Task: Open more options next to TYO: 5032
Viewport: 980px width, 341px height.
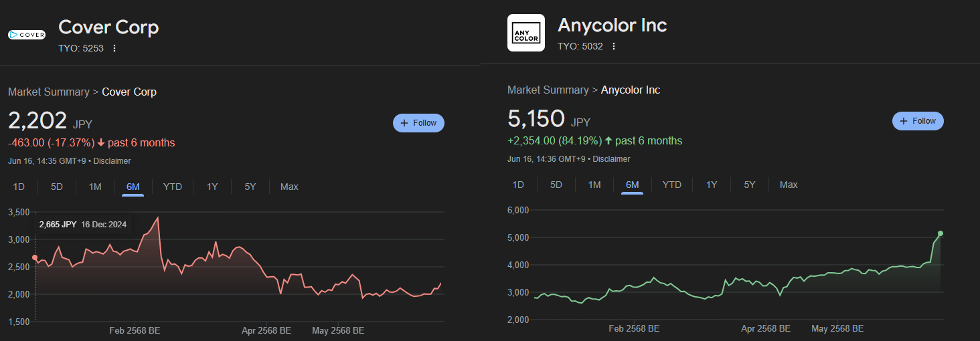Action: click(x=614, y=46)
